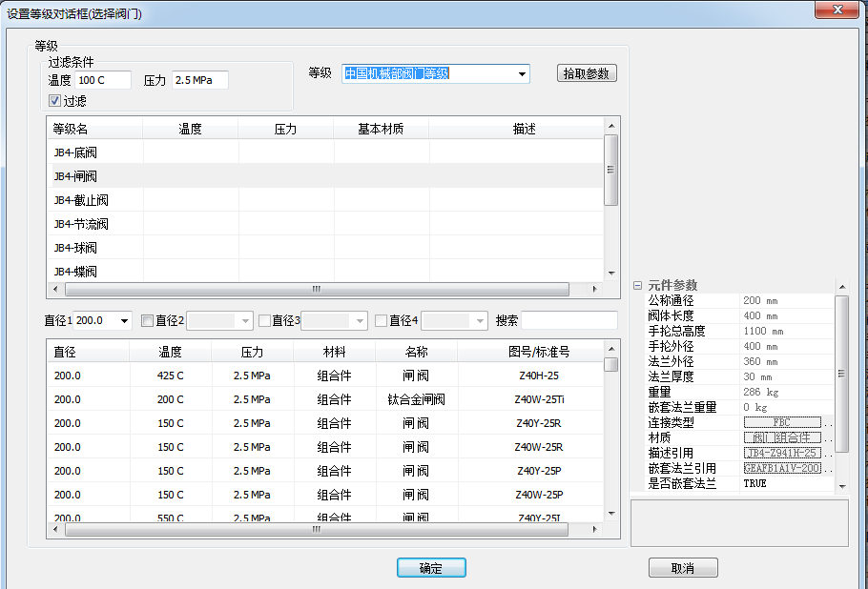868x589 pixels.
Task: Enable the 直径2 checkbox
Action: click(147, 321)
